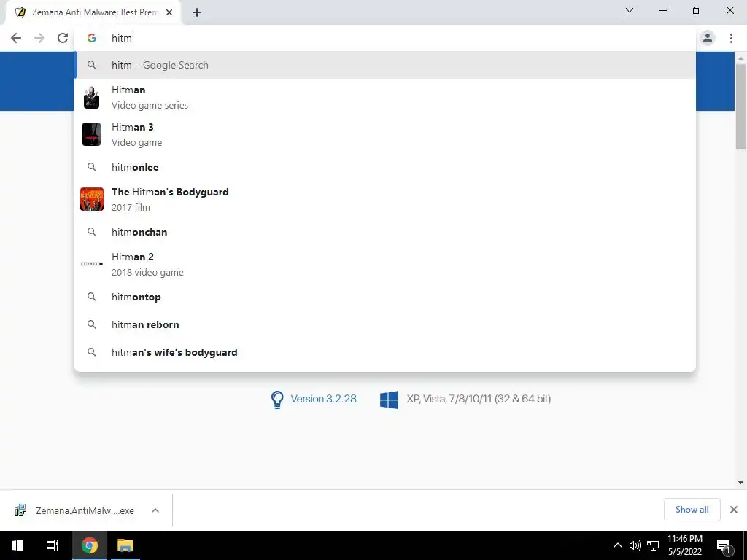Select the Zemana Anti Malware tab
Screen dimensions: 747x560
pos(93,12)
